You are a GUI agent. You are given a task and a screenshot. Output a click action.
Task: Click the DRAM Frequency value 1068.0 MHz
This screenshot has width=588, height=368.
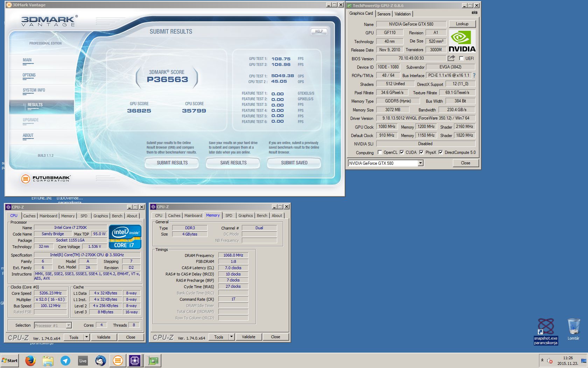[233, 255]
